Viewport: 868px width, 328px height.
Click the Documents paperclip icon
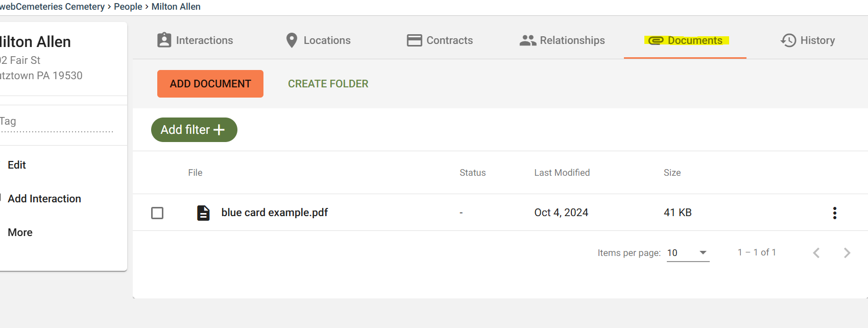pos(656,40)
